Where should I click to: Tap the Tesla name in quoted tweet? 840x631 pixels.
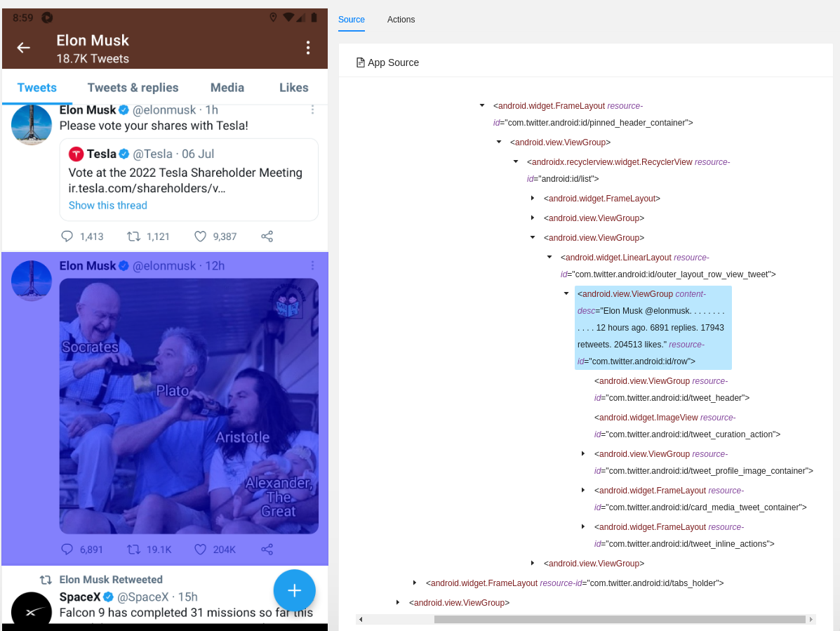(102, 154)
